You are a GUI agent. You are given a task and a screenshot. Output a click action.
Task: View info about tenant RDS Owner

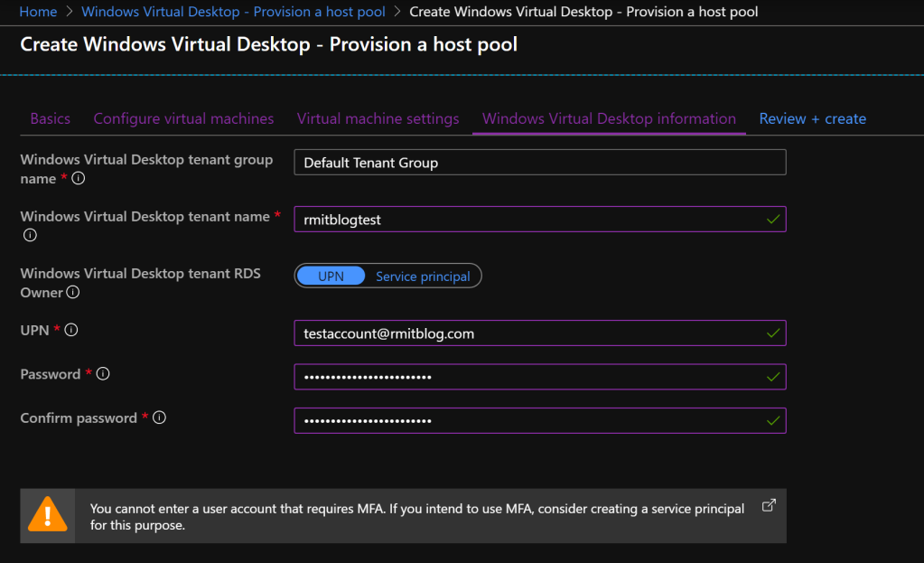[73, 292]
